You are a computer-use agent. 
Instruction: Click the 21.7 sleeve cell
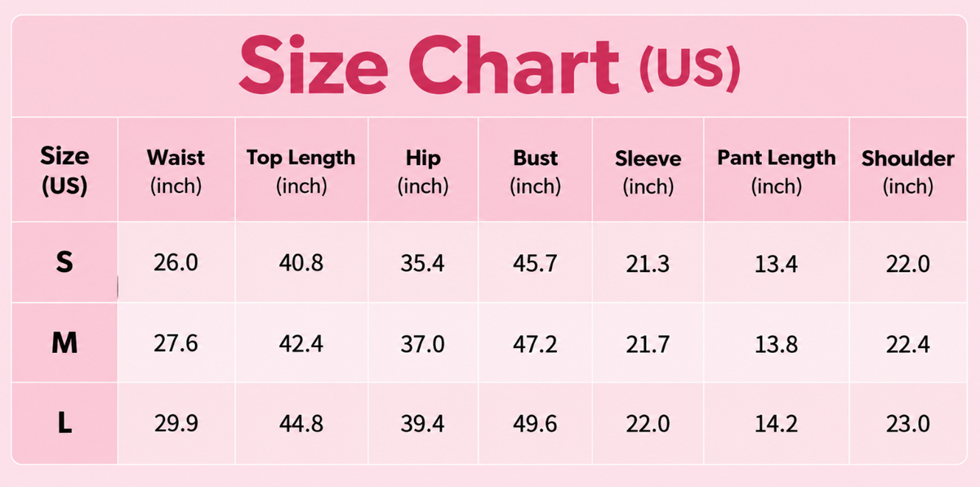[648, 344]
